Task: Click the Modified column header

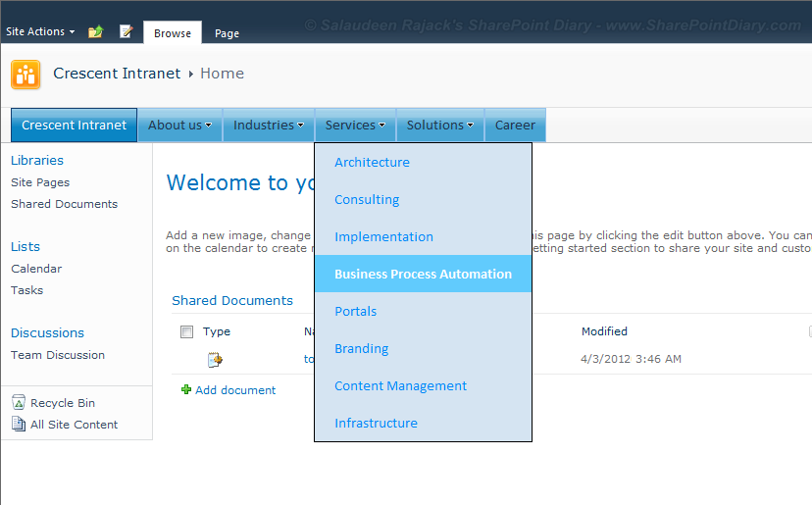Action: tap(604, 331)
